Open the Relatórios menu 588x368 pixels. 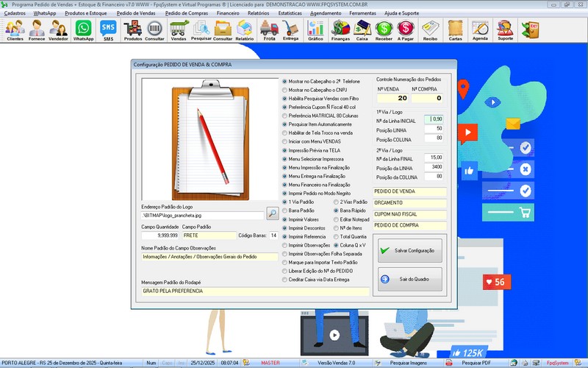click(259, 13)
